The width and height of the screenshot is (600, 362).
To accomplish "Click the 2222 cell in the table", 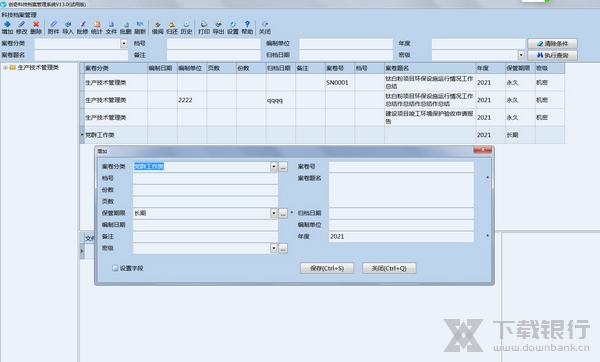I will (192, 100).
